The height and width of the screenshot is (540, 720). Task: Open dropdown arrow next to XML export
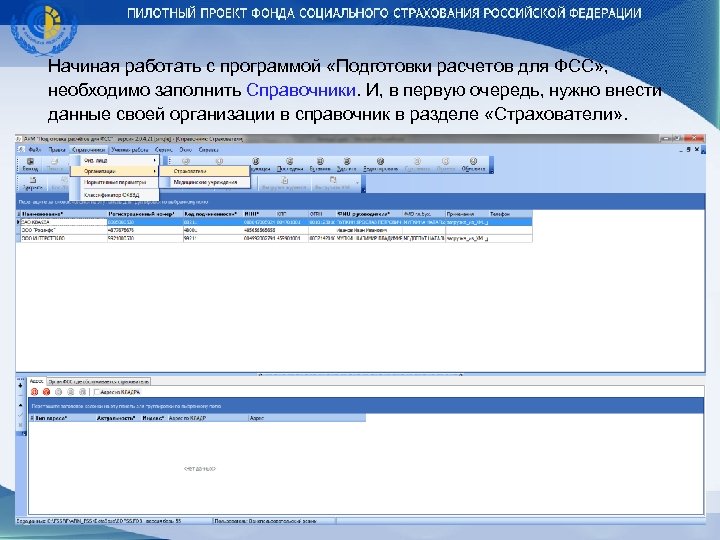(357, 183)
